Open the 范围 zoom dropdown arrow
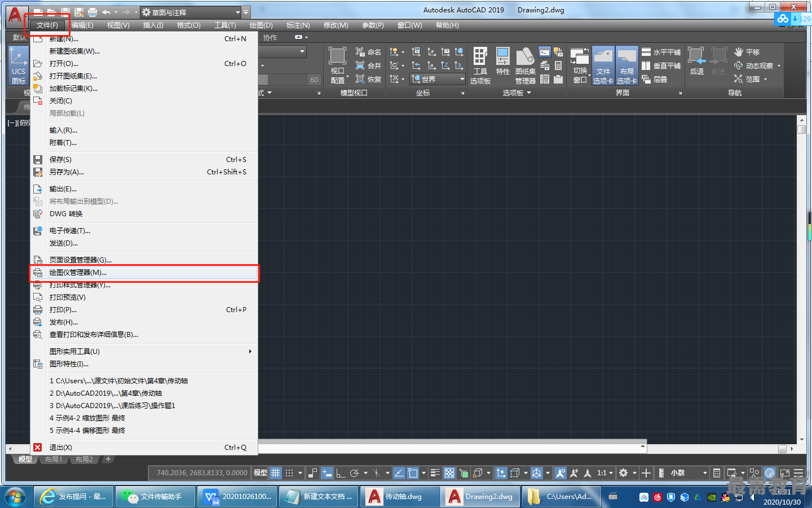This screenshot has height=508, width=812. [765, 80]
